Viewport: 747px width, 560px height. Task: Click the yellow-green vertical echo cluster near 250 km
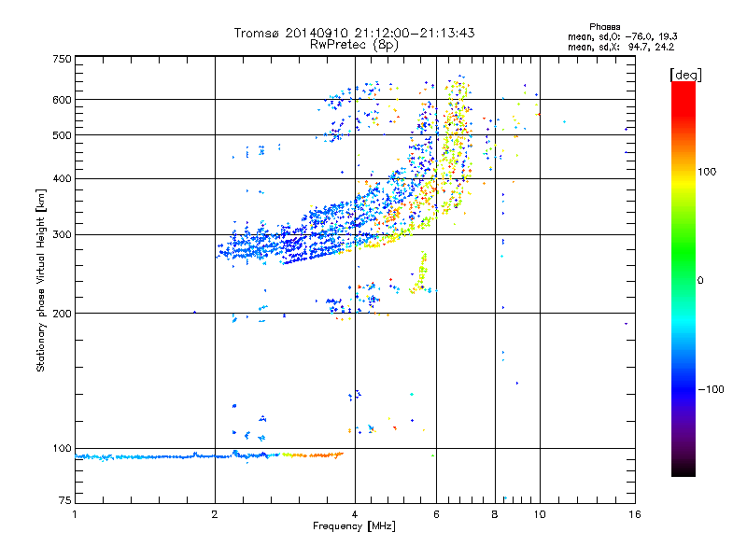click(419, 273)
